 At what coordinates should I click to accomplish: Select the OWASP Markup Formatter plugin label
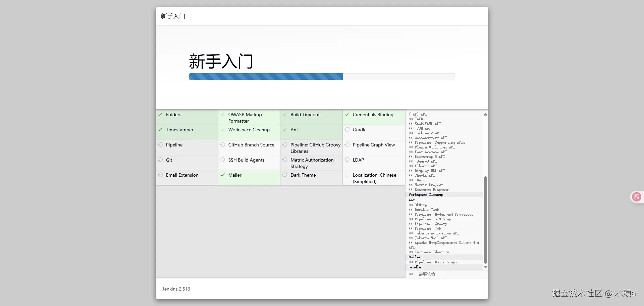(245, 118)
